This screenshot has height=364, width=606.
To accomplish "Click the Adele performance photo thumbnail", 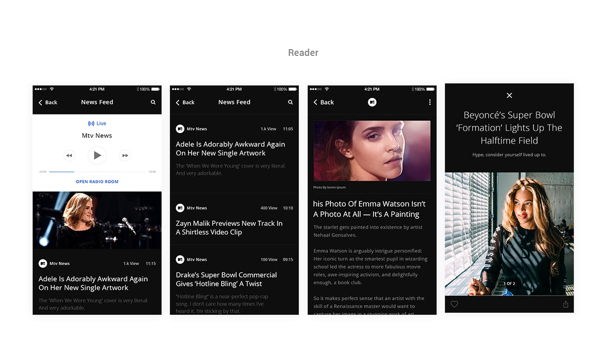I will point(97,220).
